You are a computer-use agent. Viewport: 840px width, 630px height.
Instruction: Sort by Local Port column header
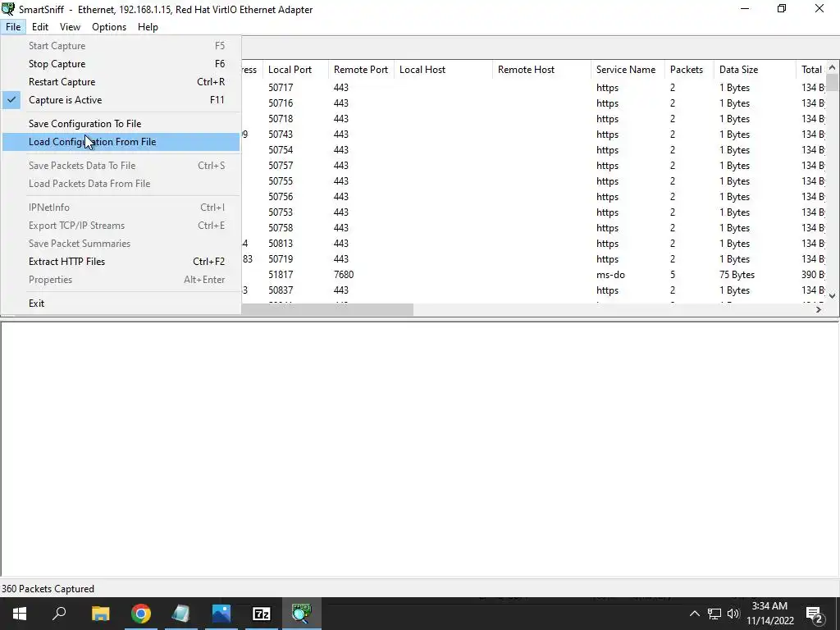click(x=295, y=70)
